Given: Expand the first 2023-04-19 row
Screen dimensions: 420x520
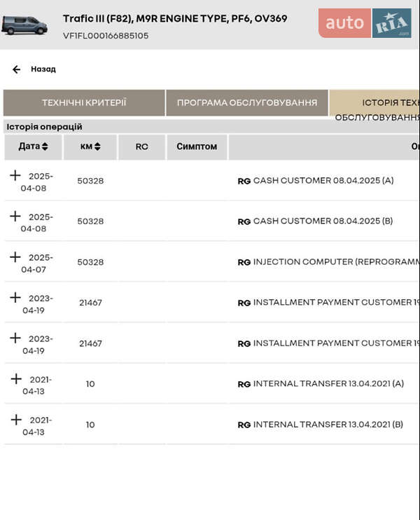Looking at the screenshot, I should (x=15, y=297).
